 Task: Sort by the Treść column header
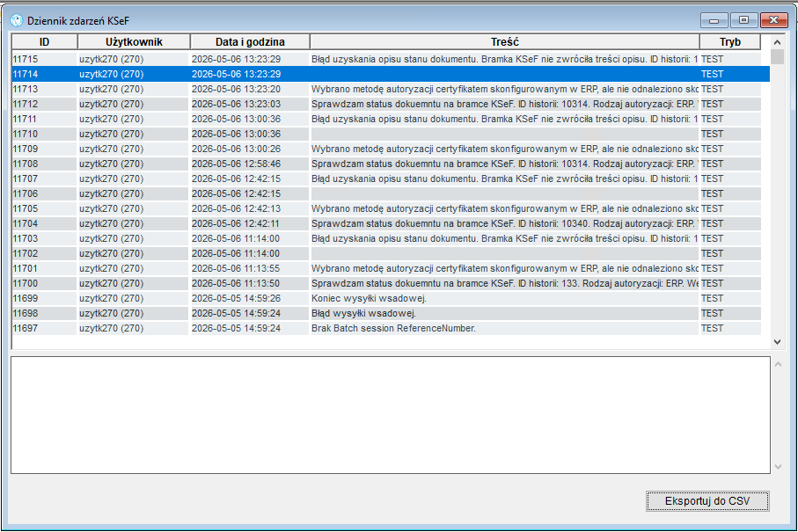[505, 41]
